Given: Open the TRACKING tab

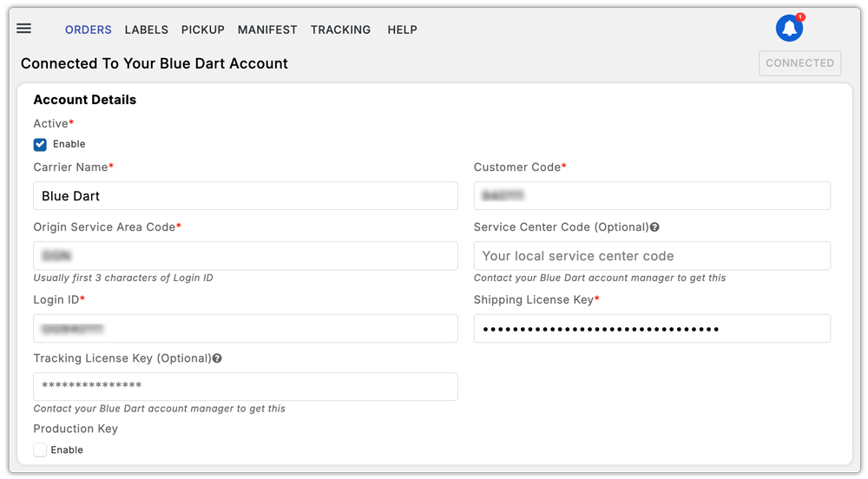Looking at the screenshot, I should tap(340, 30).
